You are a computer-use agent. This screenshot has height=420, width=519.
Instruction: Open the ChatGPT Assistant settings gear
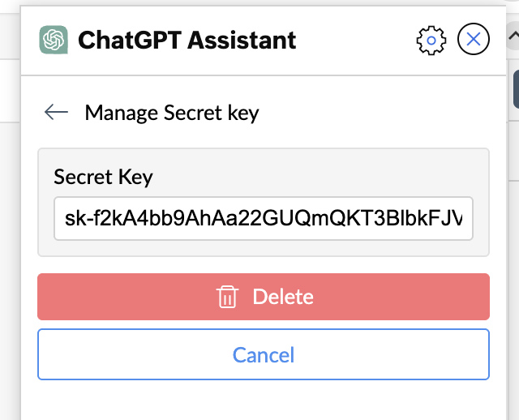coord(431,40)
